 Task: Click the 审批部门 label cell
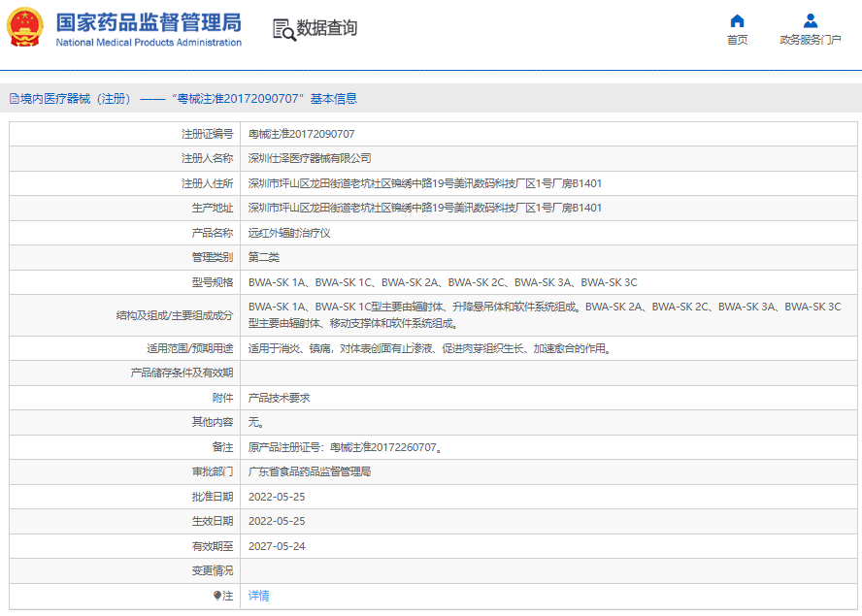pyautogui.click(x=125, y=472)
